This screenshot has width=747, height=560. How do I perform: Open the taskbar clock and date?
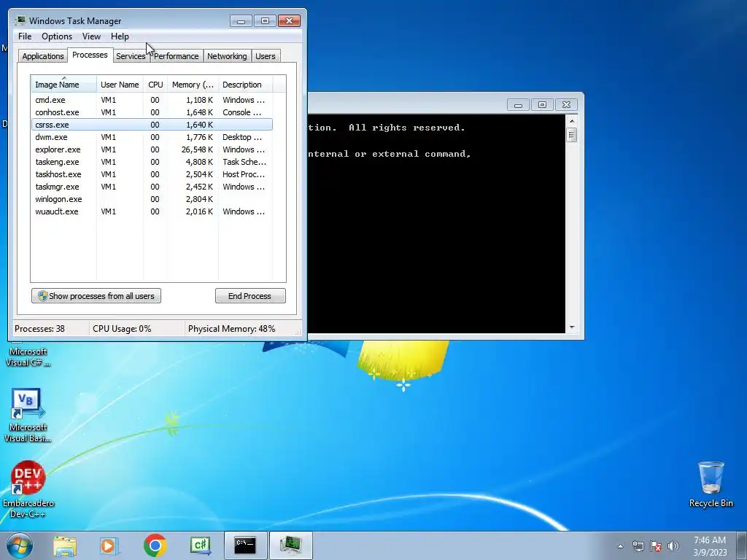pyautogui.click(x=710, y=546)
